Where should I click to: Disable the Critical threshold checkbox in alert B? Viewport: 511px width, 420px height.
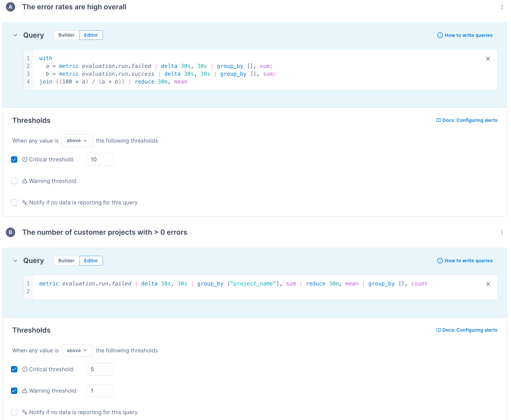tap(14, 369)
